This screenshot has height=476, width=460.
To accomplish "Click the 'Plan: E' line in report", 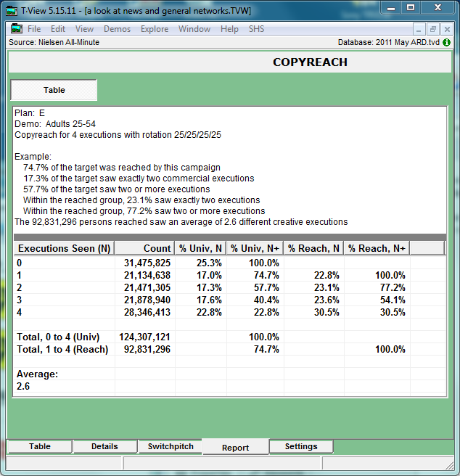I will [30, 113].
